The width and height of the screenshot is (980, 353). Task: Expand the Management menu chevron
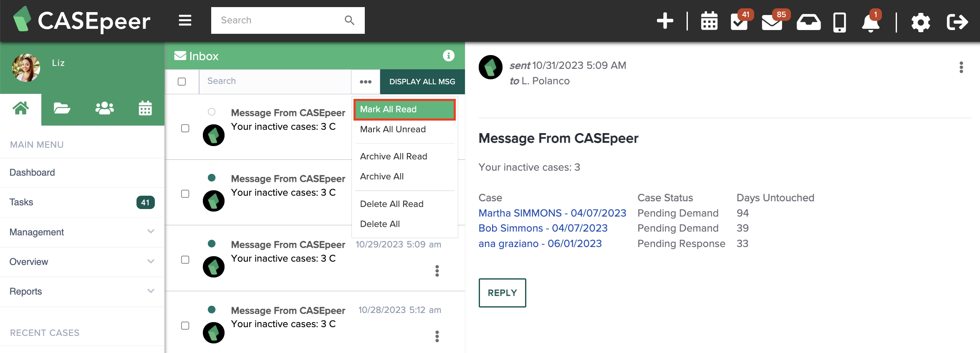[151, 232]
